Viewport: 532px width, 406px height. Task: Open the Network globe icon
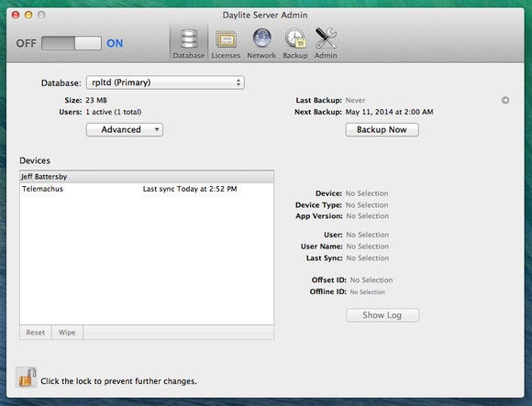pos(261,44)
